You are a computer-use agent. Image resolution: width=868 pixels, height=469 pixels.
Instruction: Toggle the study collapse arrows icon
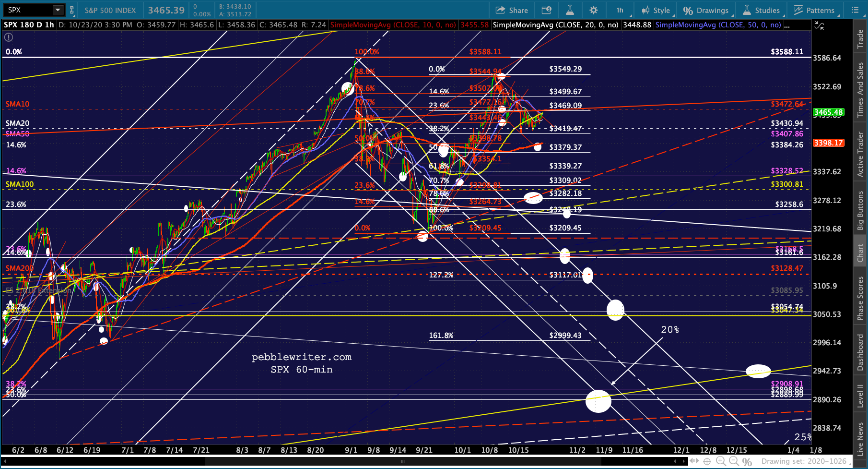[819, 26]
